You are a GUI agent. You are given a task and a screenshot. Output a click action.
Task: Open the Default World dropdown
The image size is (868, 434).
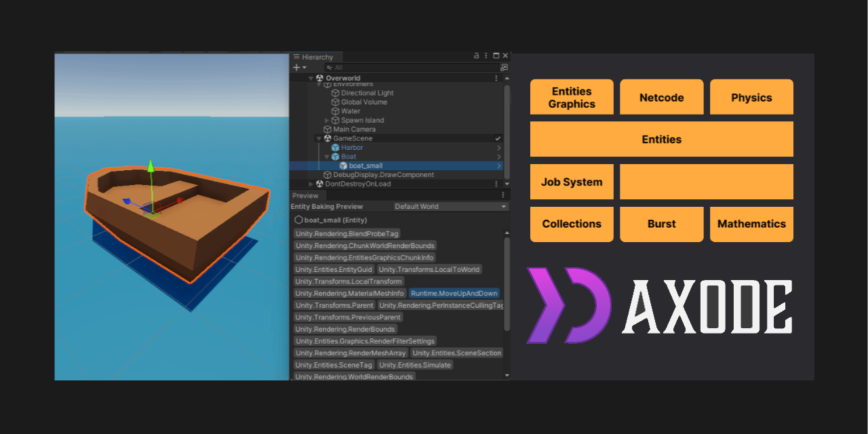(x=449, y=206)
